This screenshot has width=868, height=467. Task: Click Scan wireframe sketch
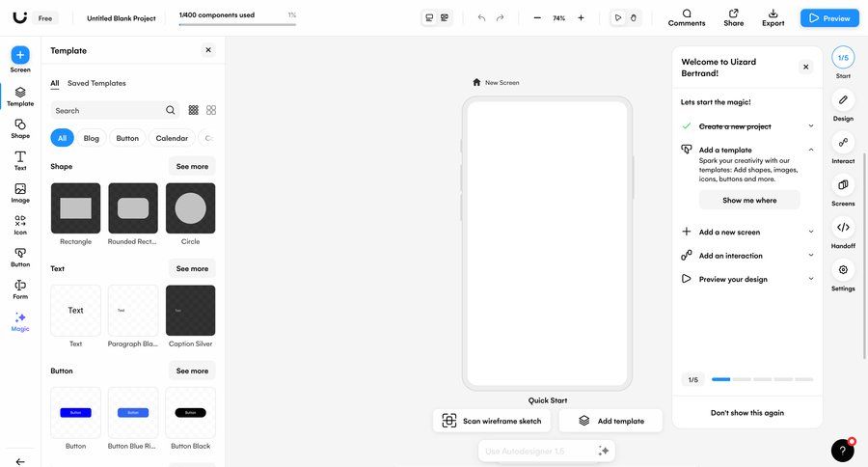coord(492,421)
